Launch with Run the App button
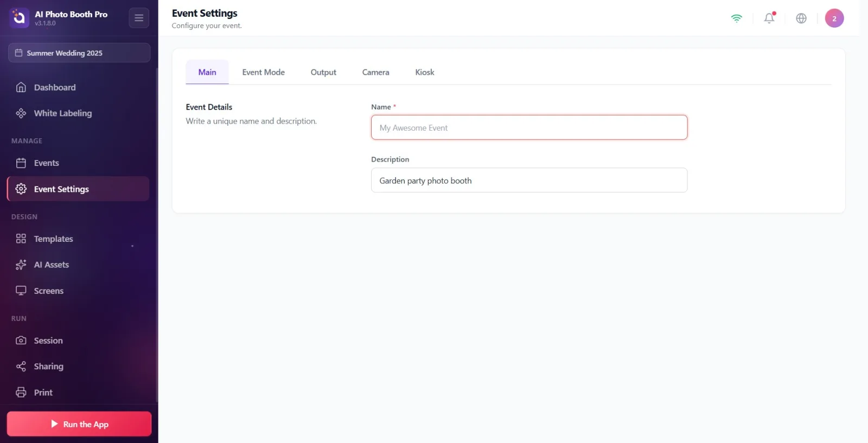 (79, 424)
